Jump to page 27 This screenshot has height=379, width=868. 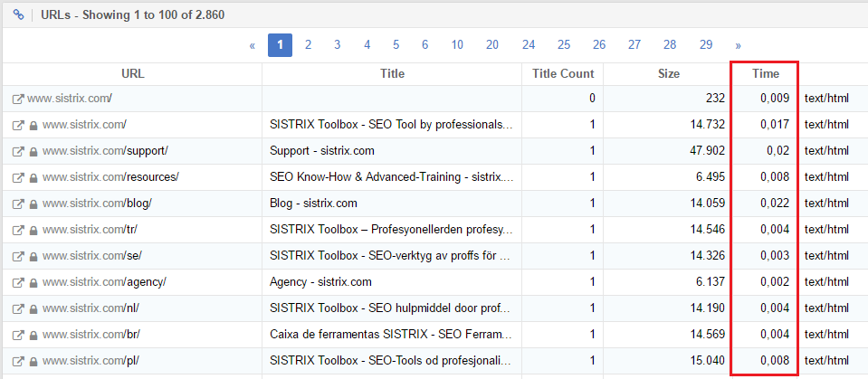point(634,45)
